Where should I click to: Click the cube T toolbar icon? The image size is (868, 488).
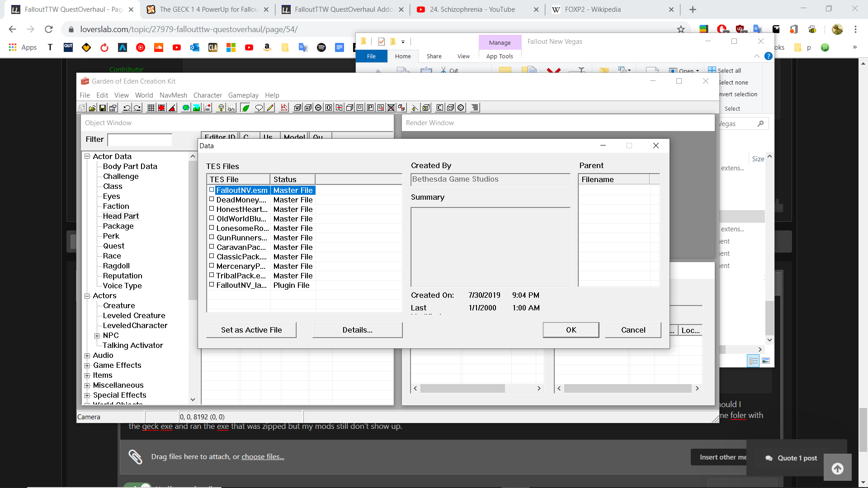pos(297,108)
